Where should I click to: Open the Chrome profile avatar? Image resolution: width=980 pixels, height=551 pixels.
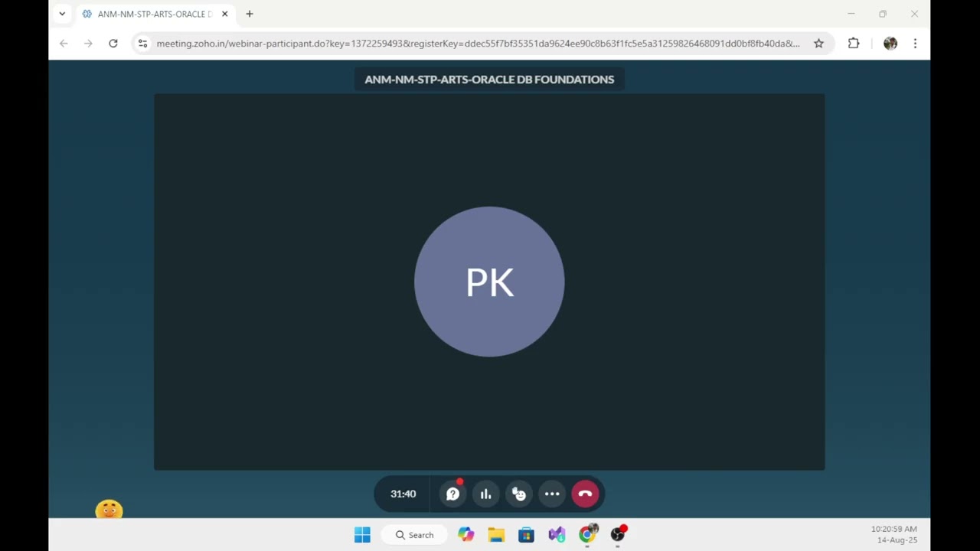890,44
